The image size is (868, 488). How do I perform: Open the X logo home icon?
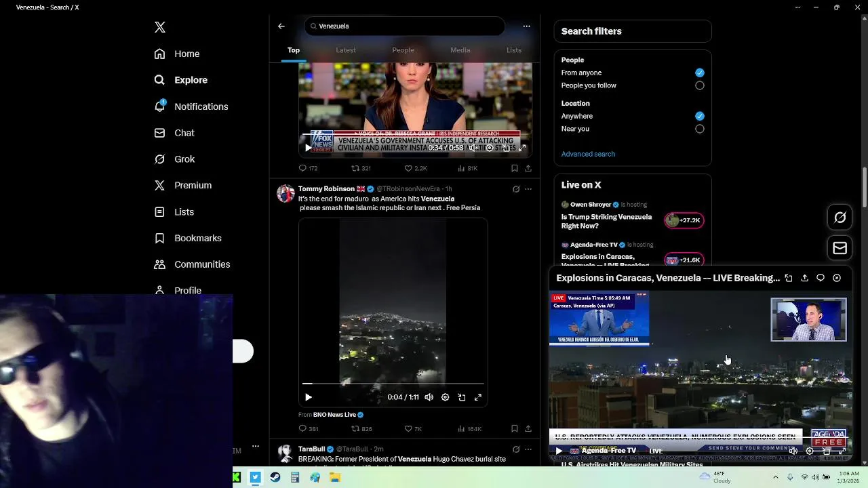pos(159,27)
